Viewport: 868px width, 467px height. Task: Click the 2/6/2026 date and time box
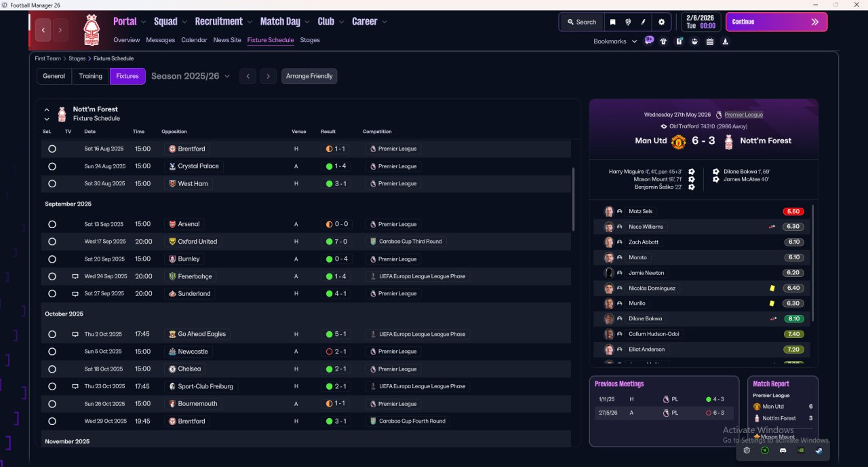(701, 22)
